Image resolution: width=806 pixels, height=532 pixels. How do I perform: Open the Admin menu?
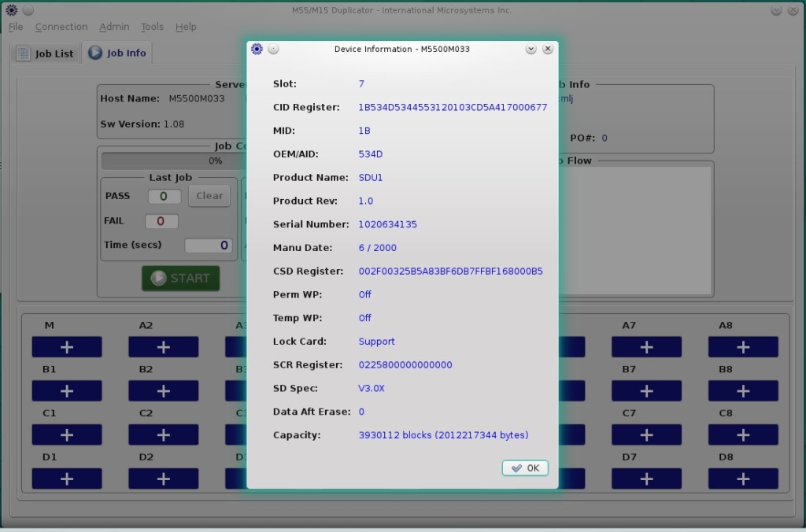pos(114,27)
